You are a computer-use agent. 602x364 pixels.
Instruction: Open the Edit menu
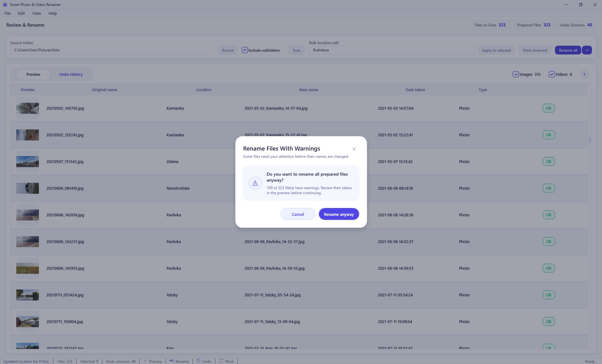pyautogui.click(x=21, y=13)
